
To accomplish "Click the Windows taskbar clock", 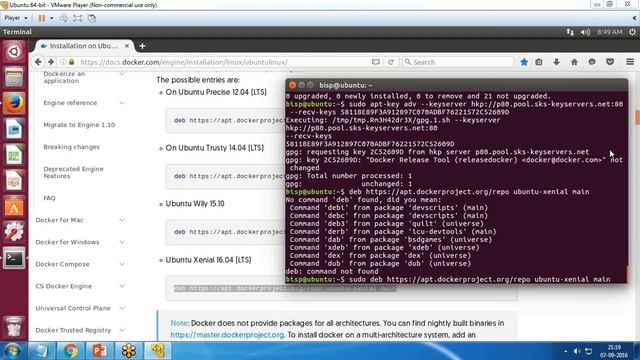I will point(614,351).
